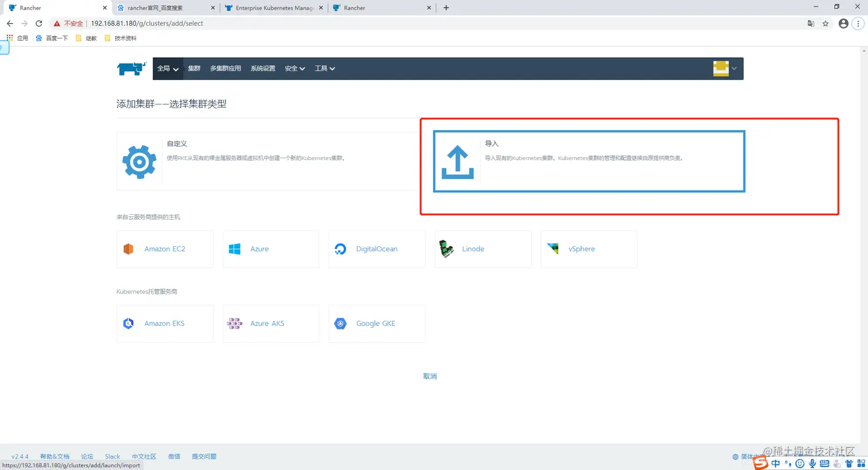This screenshot has width=868, height=470.
Task: Choose the DigitalOcean provider label
Action: 377,249
